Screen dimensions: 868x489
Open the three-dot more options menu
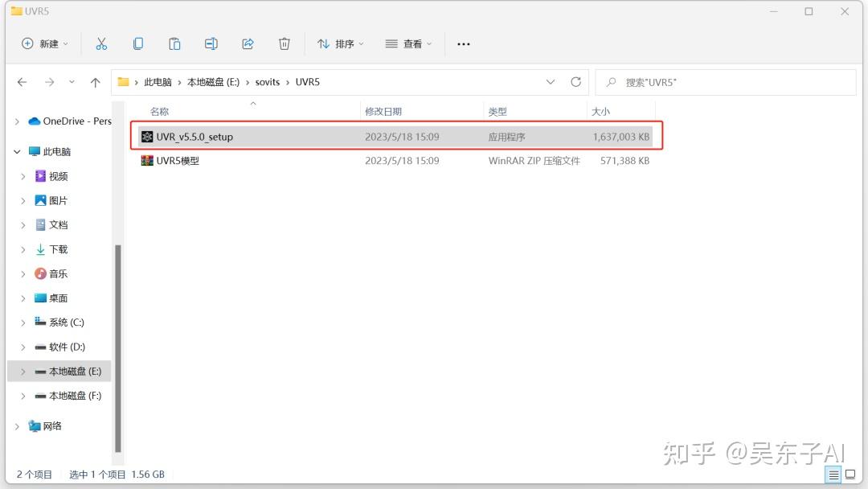[x=464, y=43]
